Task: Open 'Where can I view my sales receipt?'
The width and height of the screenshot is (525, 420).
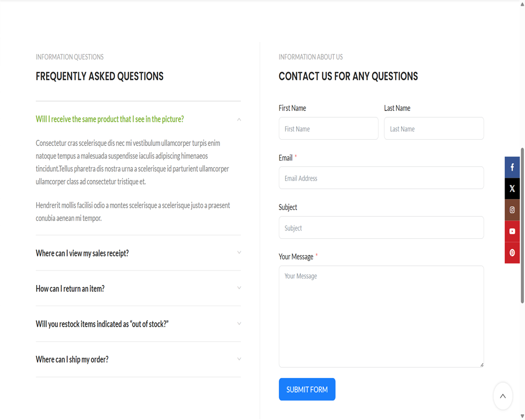Action: (x=82, y=253)
